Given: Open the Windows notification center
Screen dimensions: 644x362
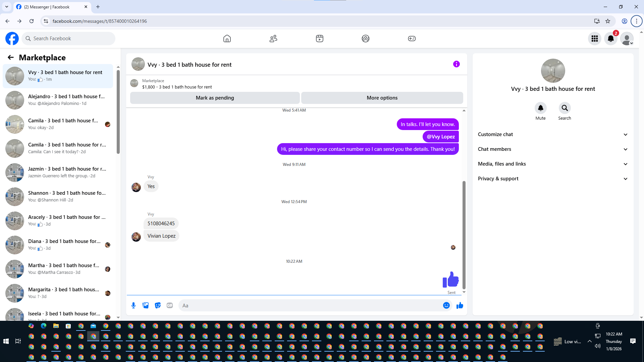Looking at the screenshot, I should tap(633, 341).
